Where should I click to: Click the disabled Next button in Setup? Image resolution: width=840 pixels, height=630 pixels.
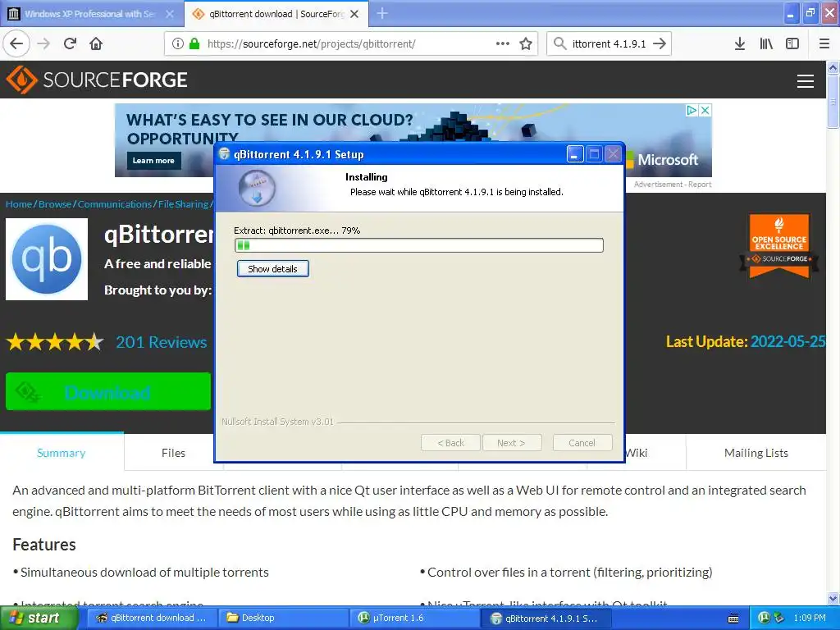point(512,443)
